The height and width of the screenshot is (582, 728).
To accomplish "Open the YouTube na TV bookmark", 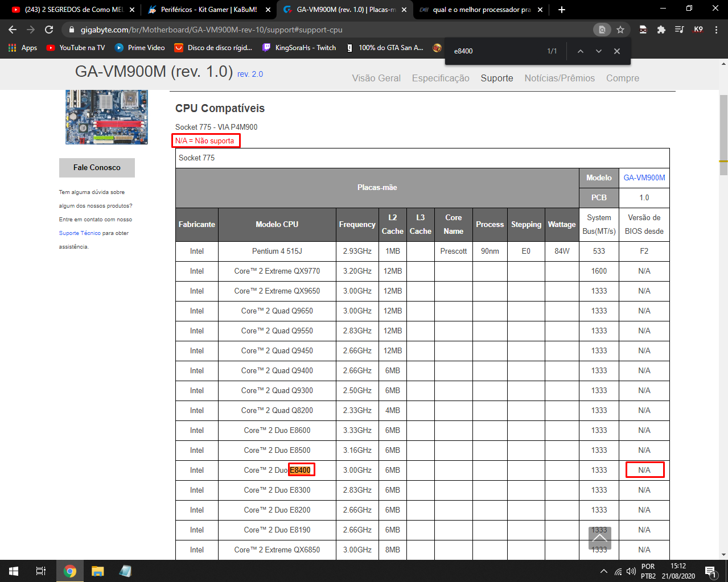I will pos(76,48).
